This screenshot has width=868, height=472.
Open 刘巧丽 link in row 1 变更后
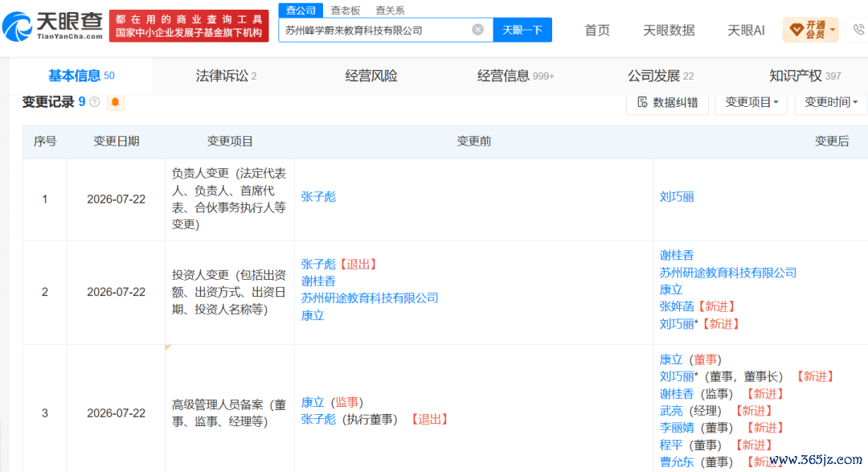pyautogui.click(x=677, y=197)
